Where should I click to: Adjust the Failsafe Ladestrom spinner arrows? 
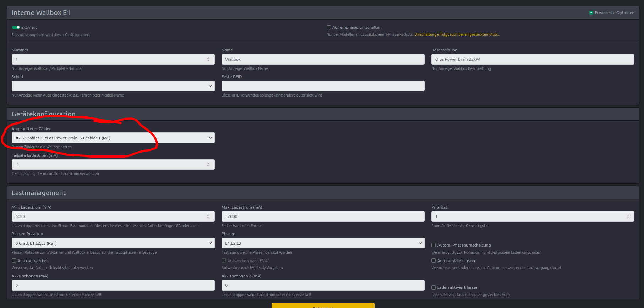(x=208, y=165)
